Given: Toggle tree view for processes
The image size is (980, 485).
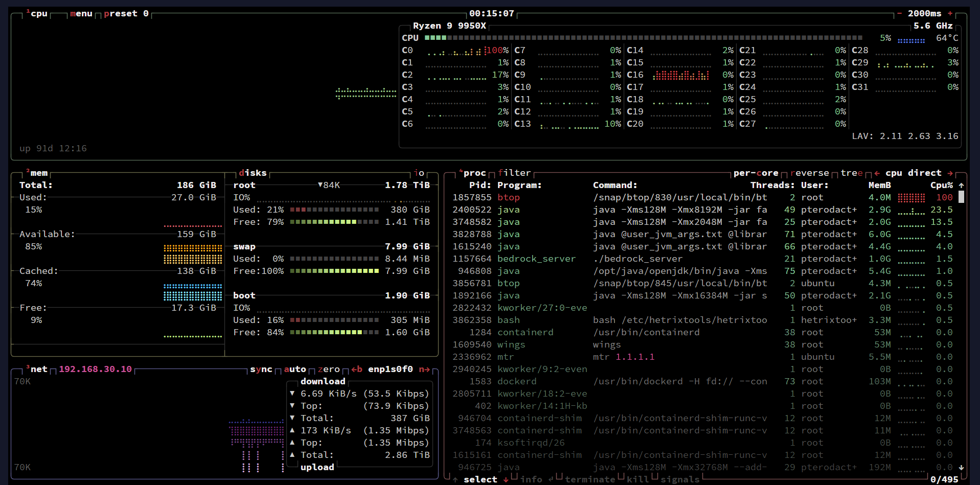Looking at the screenshot, I should pos(851,173).
